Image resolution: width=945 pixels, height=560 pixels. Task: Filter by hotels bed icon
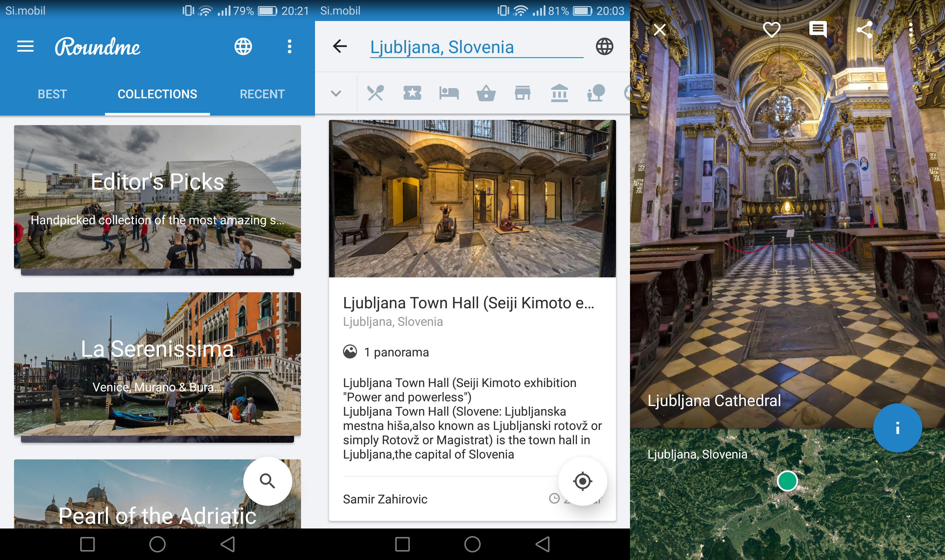[x=449, y=93]
